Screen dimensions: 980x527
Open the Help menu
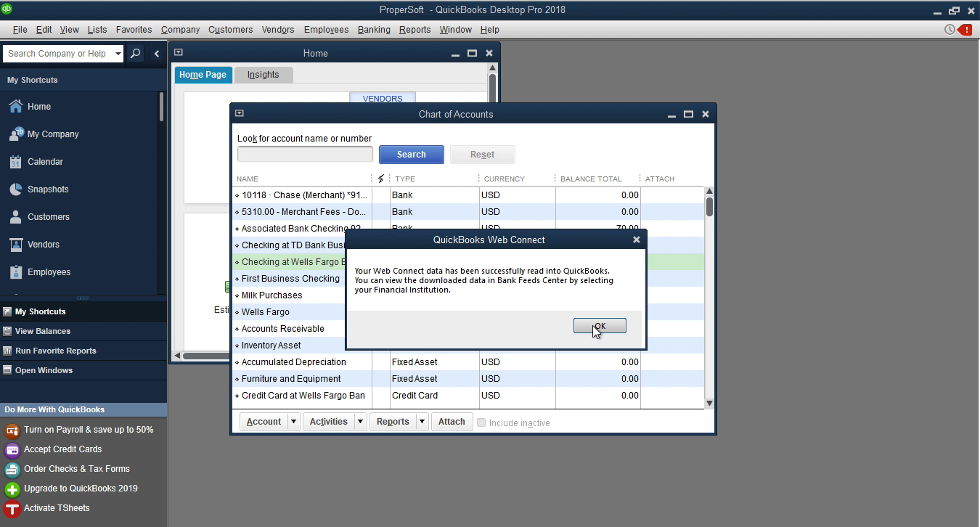pos(490,30)
